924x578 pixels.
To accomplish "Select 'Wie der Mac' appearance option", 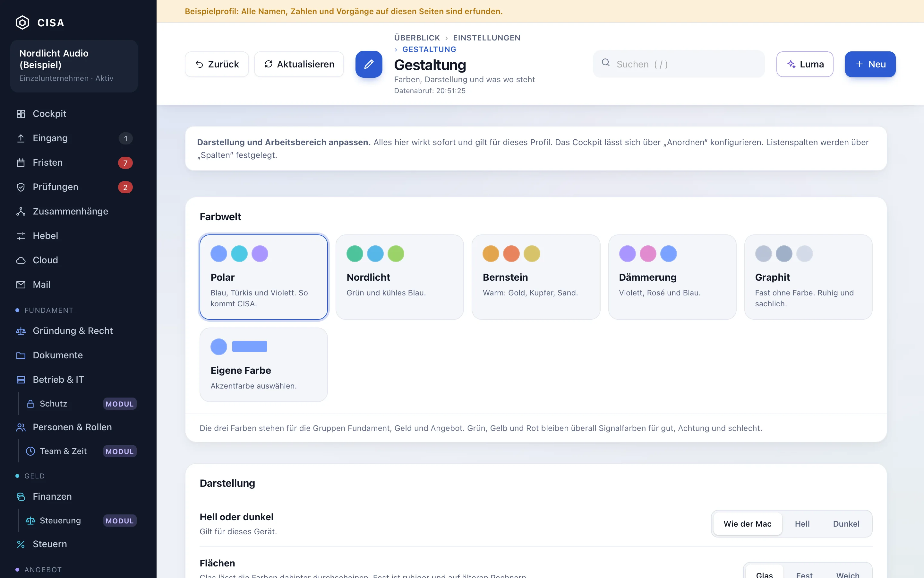I will (747, 524).
